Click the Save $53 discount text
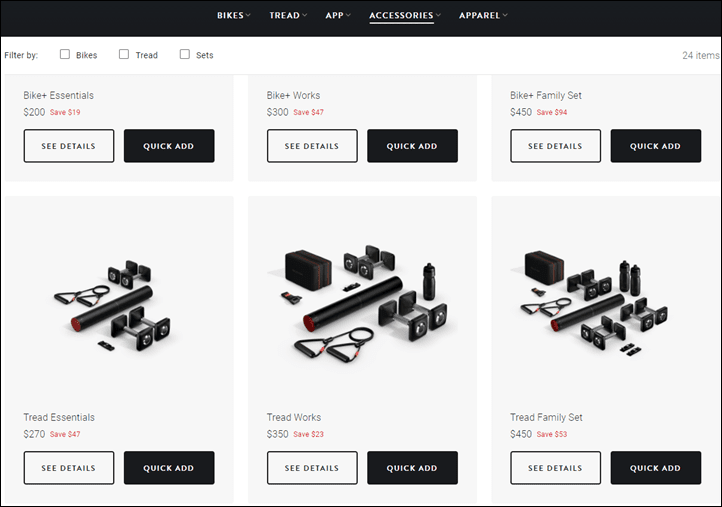This screenshot has width=722, height=507. (552, 434)
